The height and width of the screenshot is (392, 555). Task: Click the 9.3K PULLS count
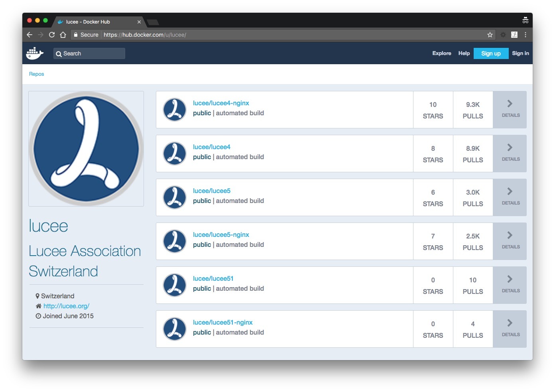click(x=473, y=110)
